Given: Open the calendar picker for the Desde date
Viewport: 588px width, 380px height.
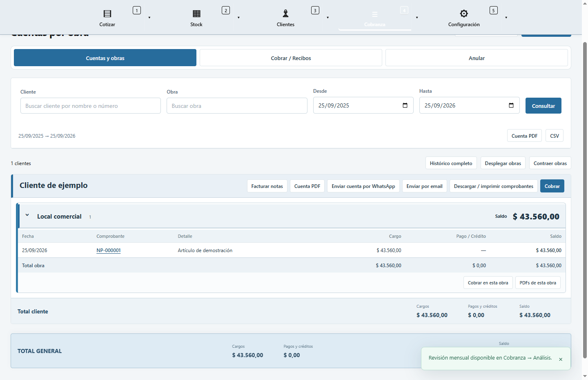Looking at the screenshot, I should pyautogui.click(x=405, y=105).
